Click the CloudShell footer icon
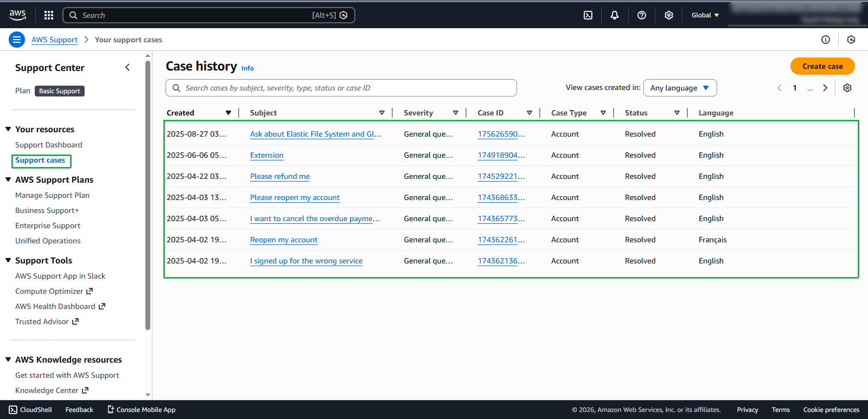868x419 pixels. [x=13, y=410]
